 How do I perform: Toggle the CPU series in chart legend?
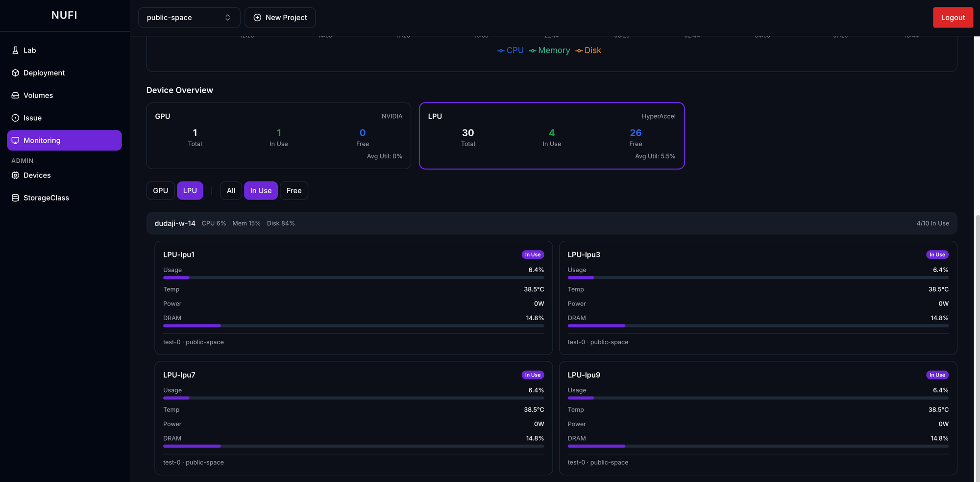(x=510, y=51)
